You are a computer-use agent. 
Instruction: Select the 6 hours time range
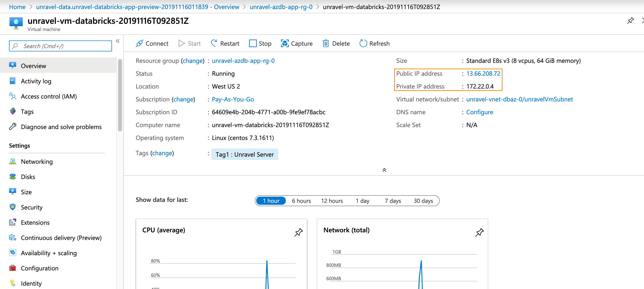[x=301, y=201]
